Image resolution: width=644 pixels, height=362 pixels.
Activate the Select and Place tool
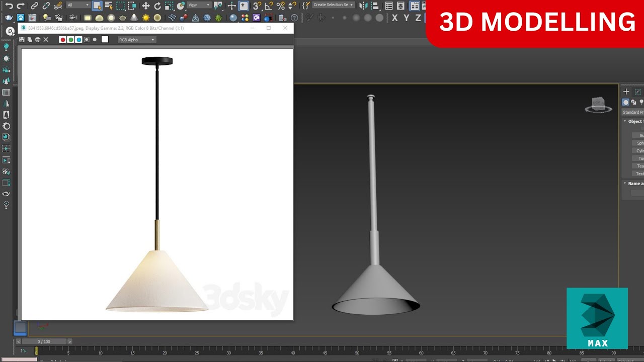[181, 6]
